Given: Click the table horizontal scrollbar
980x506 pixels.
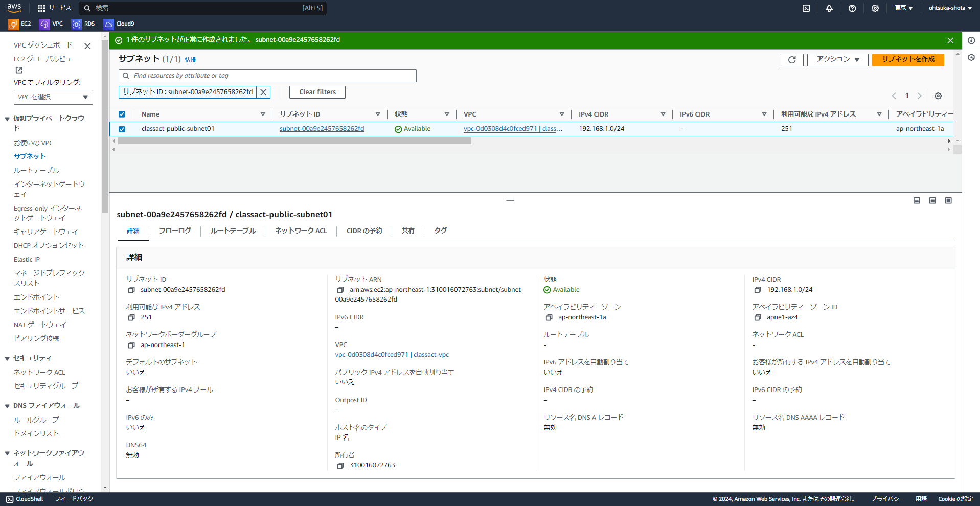Looking at the screenshot, I should pyautogui.click(x=294, y=141).
